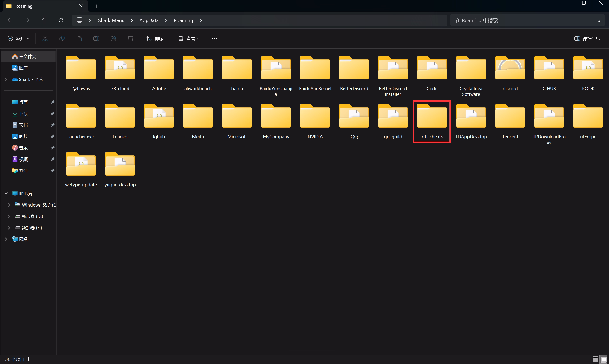Click AppData in the breadcrumb path

(149, 20)
